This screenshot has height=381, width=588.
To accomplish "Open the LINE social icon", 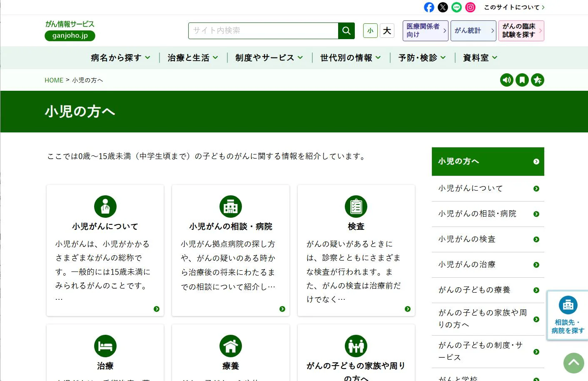I will point(457,7).
